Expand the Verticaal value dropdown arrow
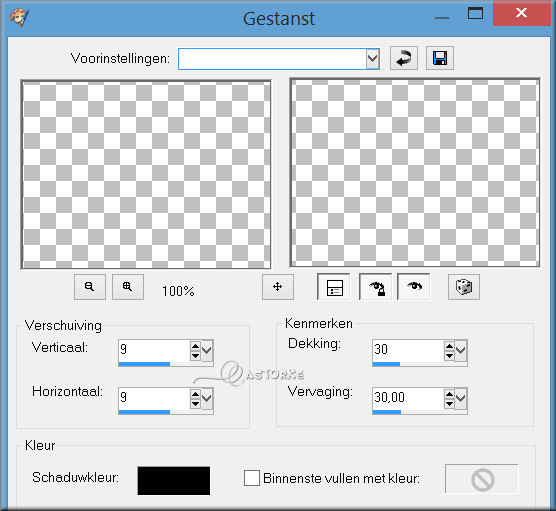Screen dimensions: 556x511 [x=207, y=351]
